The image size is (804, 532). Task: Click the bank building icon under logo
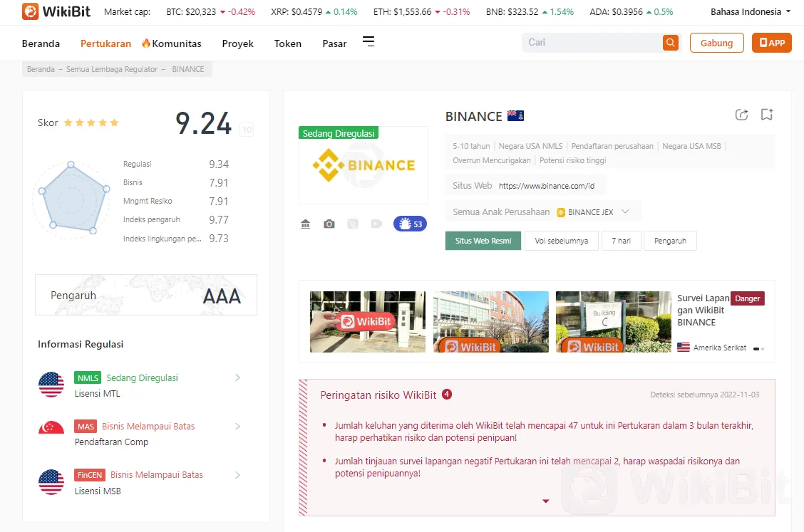click(x=306, y=224)
